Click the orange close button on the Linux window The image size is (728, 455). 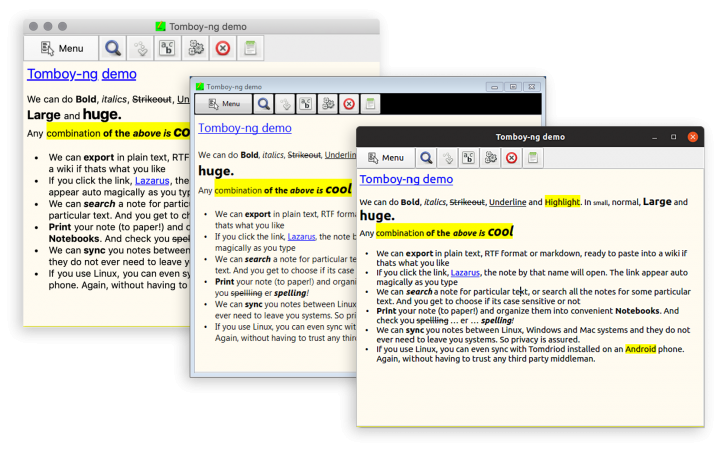click(693, 137)
